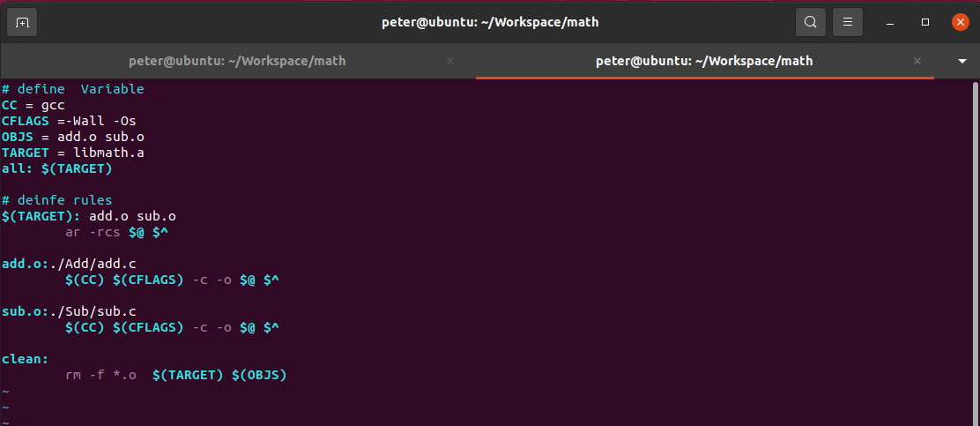980x426 pixels.
Task: Open a new terminal tab
Action: (x=22, y=22)
